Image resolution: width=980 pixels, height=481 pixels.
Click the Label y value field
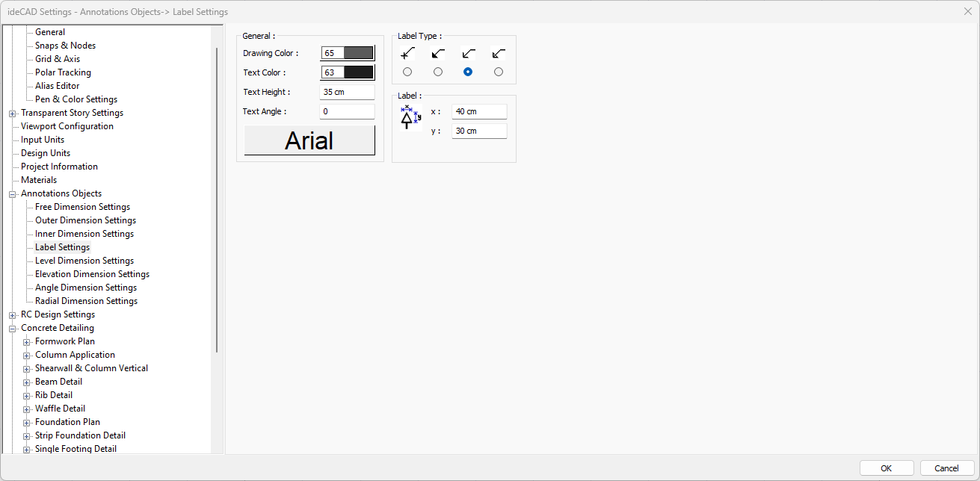(480, 131)
